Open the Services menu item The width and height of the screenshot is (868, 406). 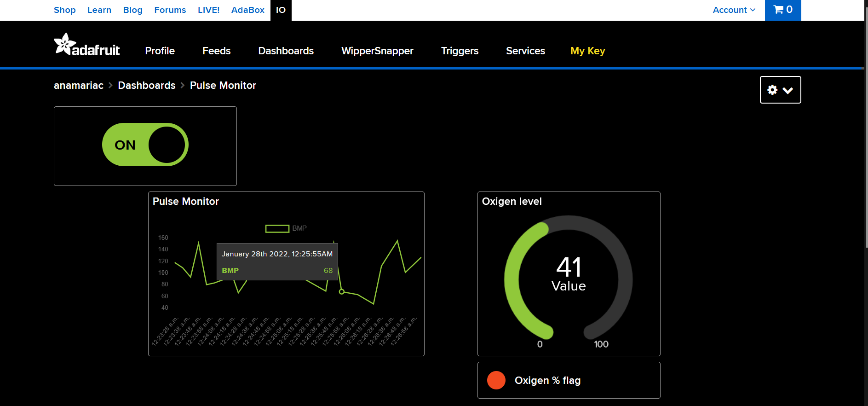(525, 51)
